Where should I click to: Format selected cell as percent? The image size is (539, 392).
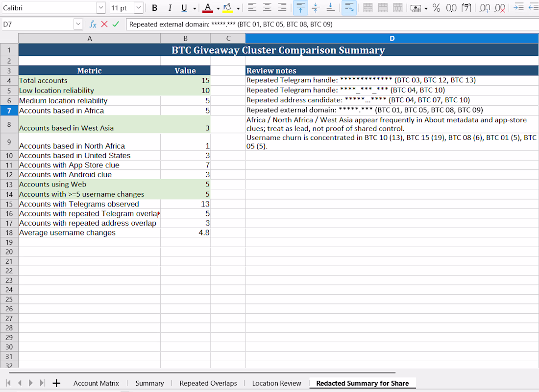(437, 8)
